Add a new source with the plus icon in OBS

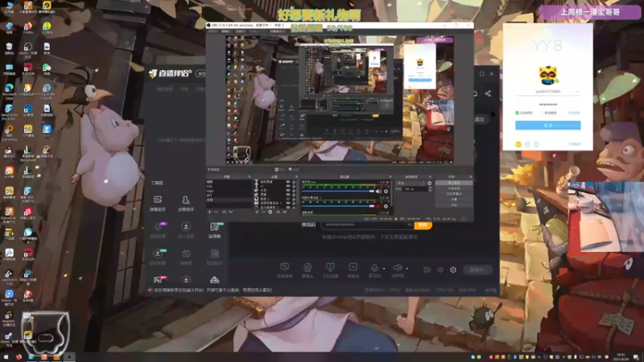pos(257,212)
